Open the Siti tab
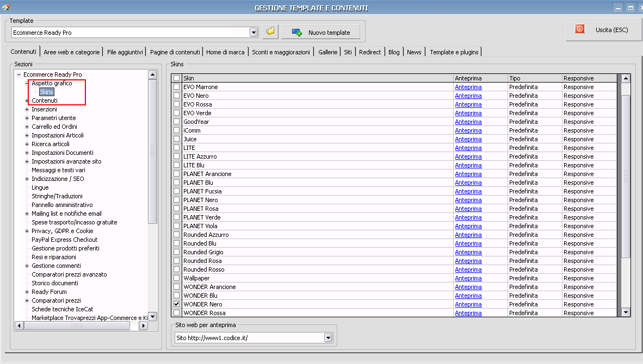Image resolution: width=643 pixels, height=364 pixels. tap(348, 52)
